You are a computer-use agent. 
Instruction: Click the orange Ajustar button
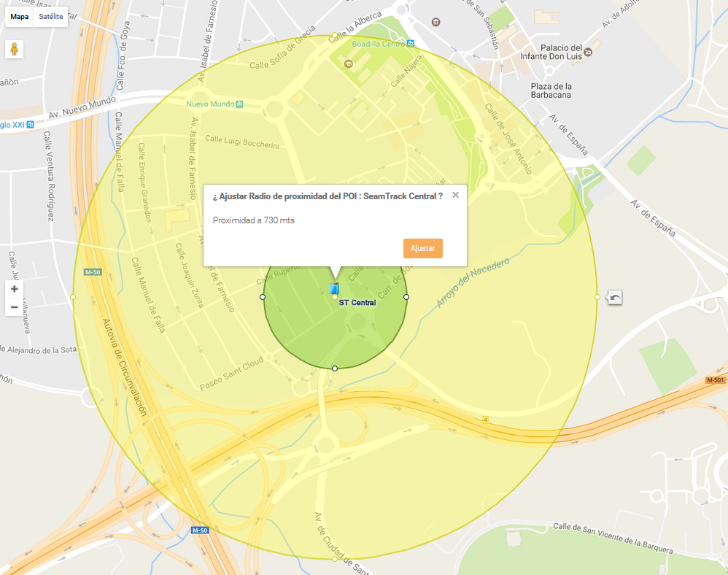422,248
